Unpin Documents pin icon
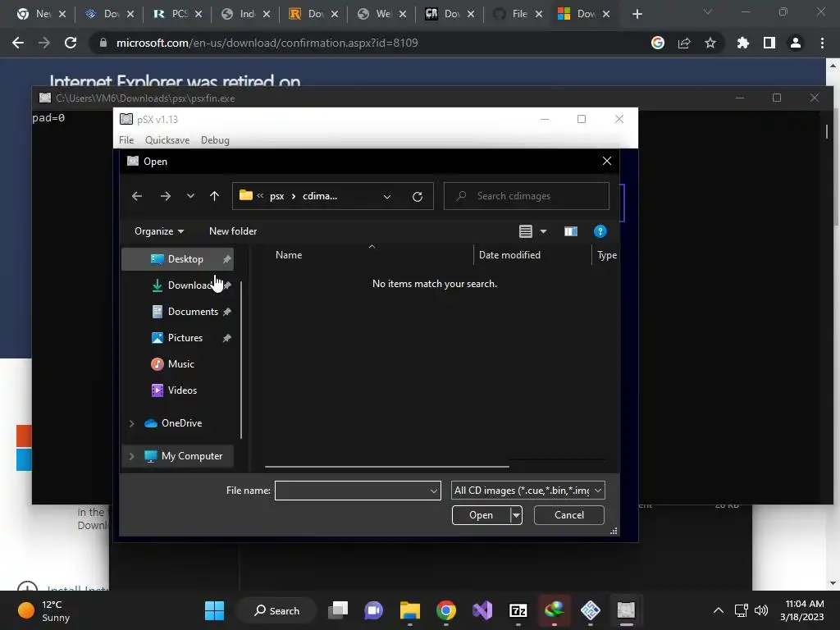The width and height of the screenshot is (840, 630). point(227,312)
